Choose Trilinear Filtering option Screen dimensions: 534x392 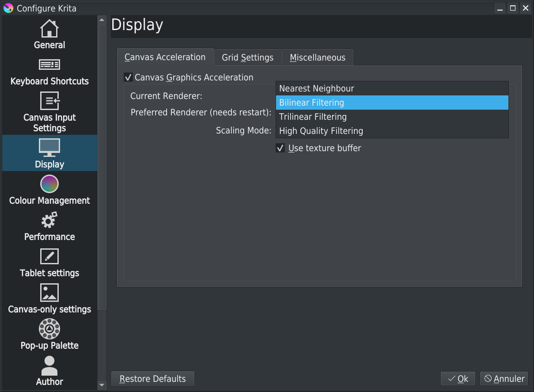pos(392,117)
